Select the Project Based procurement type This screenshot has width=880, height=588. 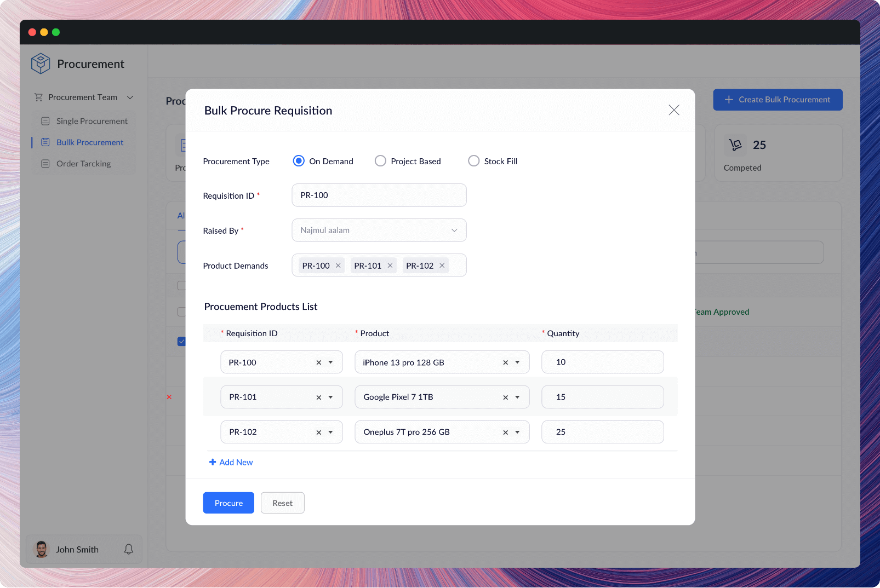click(380, 160)
